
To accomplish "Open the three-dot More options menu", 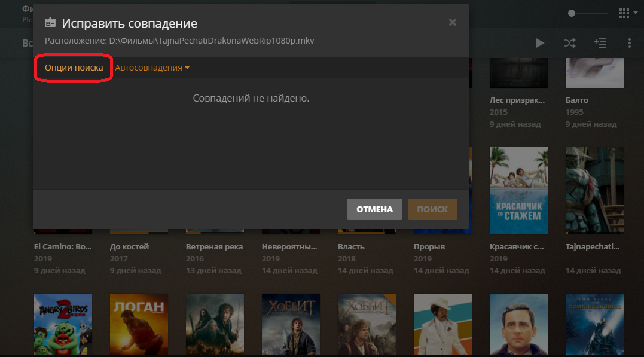I will click(x=629, y=43).
